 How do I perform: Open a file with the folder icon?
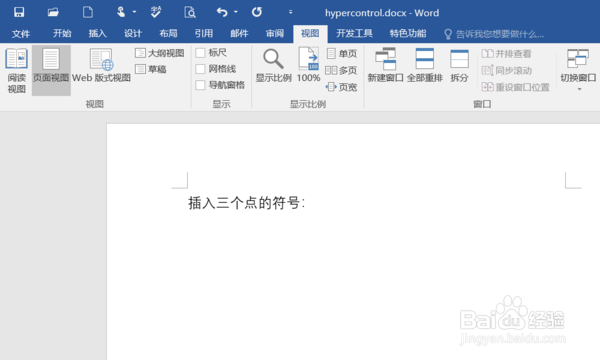[53, 12]
